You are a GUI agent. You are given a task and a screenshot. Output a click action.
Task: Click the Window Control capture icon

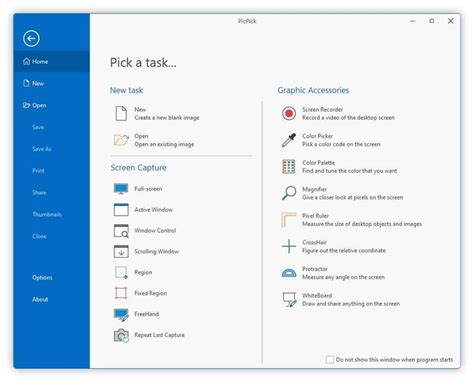pyautogui.click(x=121, y=231)
